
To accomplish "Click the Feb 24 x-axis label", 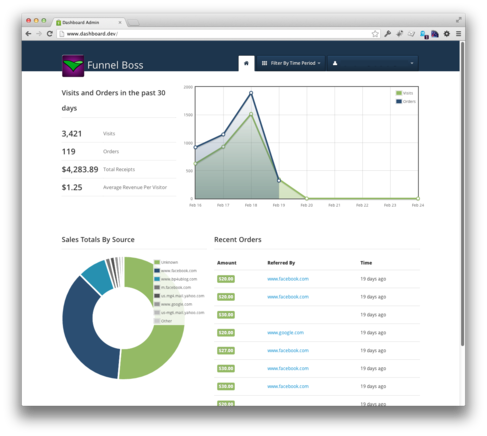I will 418,205.
